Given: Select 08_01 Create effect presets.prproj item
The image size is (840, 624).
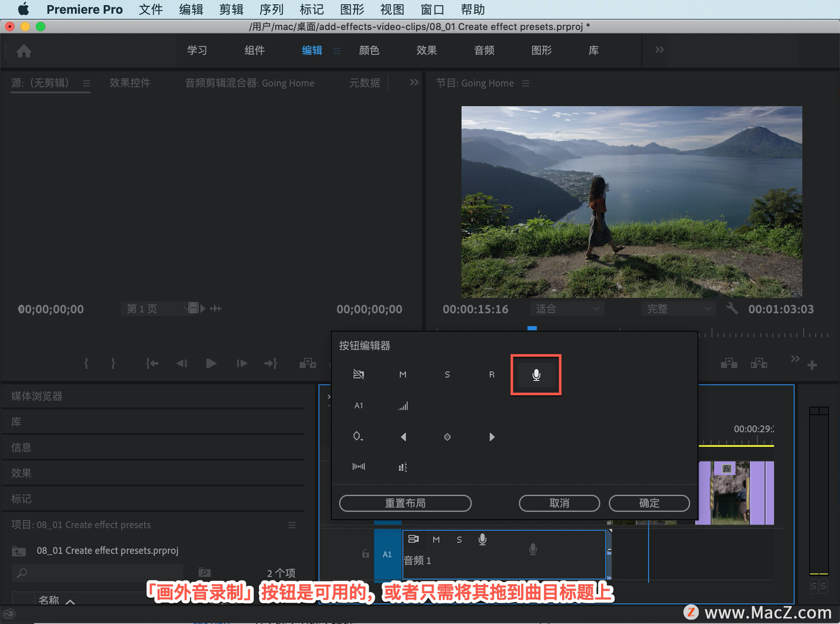Looking at the screenshot, I should coord(107,551).
